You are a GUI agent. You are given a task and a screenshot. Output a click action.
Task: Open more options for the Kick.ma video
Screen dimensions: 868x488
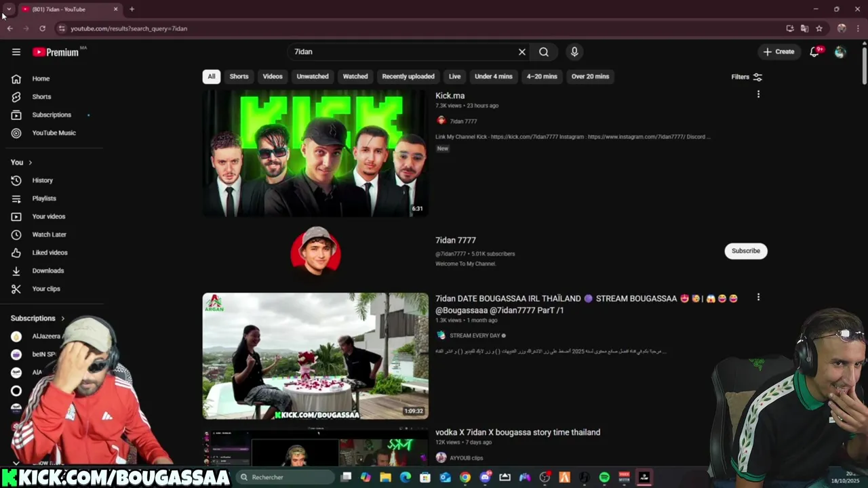coord(758,94)
